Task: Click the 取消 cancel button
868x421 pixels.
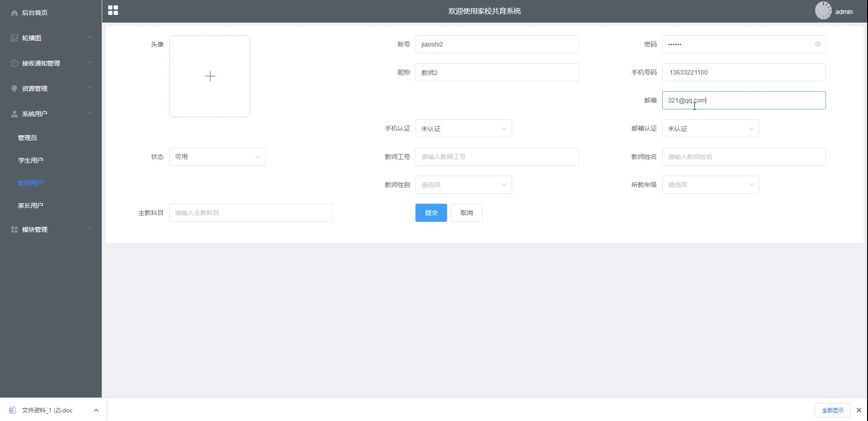Action: pos(467,213)
